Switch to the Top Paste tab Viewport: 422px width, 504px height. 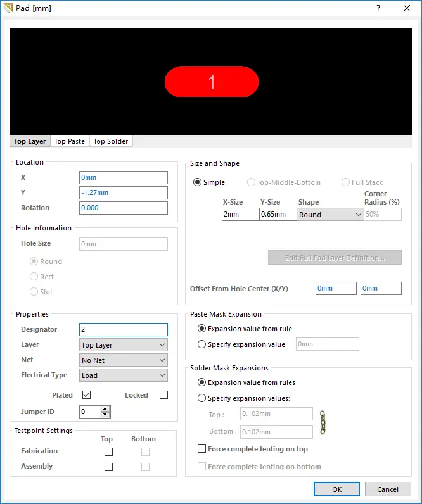point(69,141)
